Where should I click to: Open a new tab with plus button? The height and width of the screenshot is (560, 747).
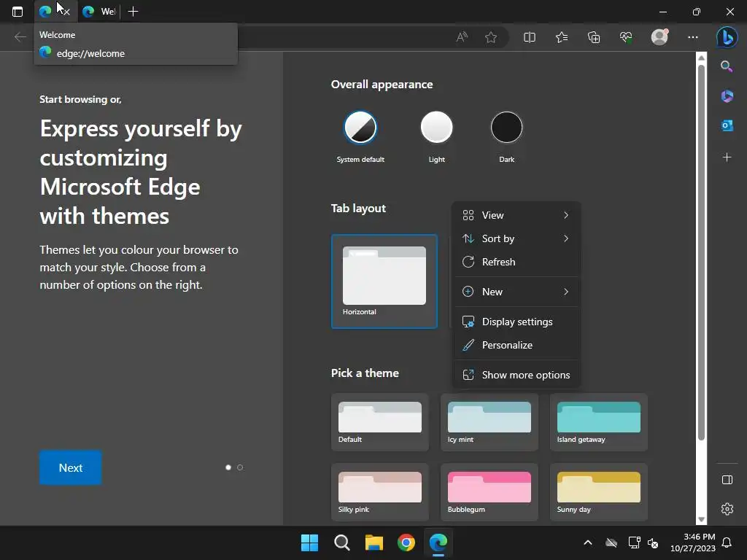(x=133, y=12)
